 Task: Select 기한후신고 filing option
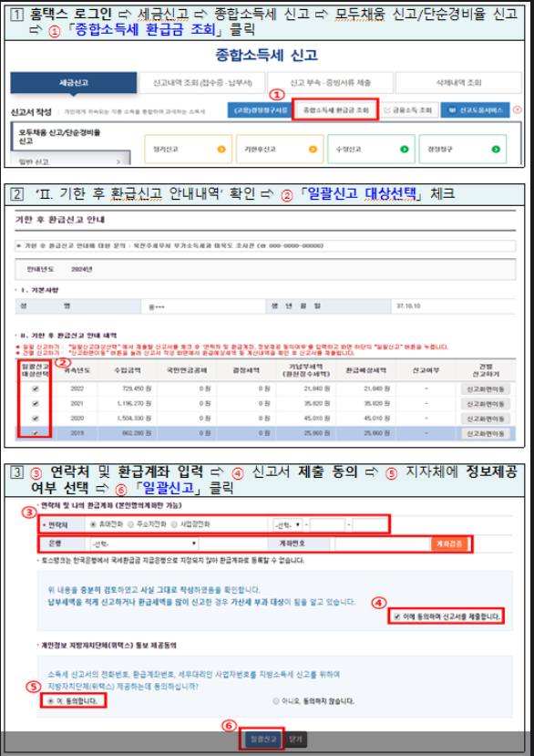(x=280, y=149)
